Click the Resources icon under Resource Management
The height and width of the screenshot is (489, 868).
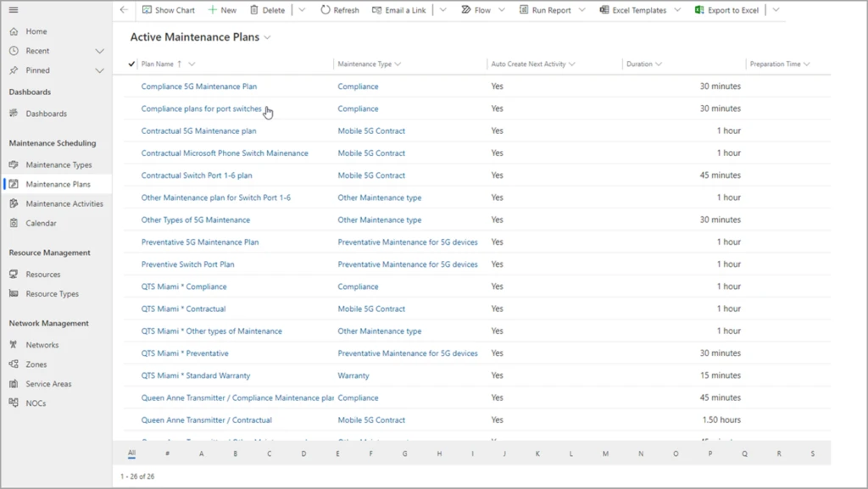[x=14, y=274]
